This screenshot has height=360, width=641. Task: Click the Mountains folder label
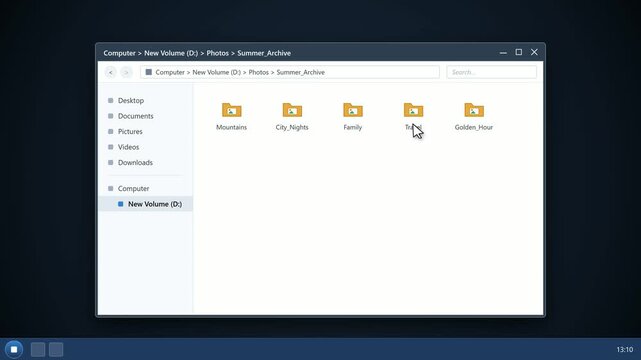pyautogui.click(x=231, y=127)
